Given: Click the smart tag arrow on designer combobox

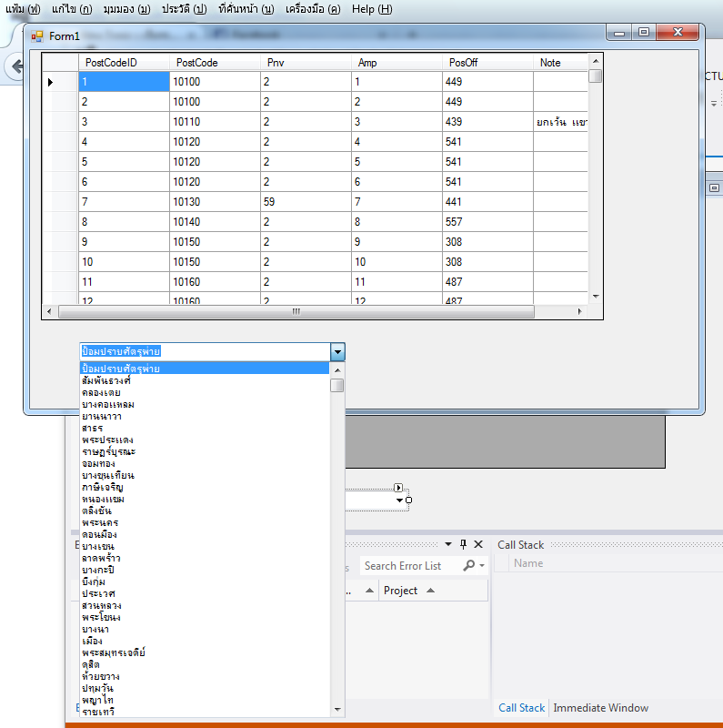Looking at the screenshot, I should coord(398,489).
